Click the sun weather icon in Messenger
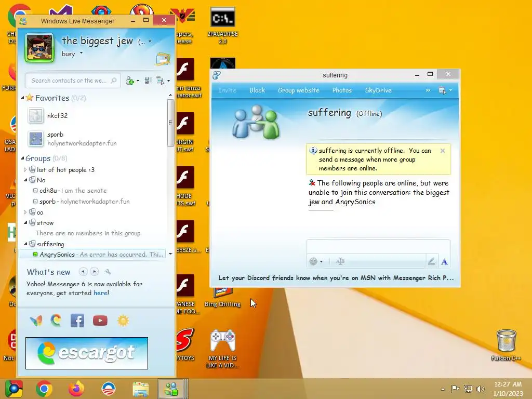Screen dimensions: 532x399 click(123, 321)
